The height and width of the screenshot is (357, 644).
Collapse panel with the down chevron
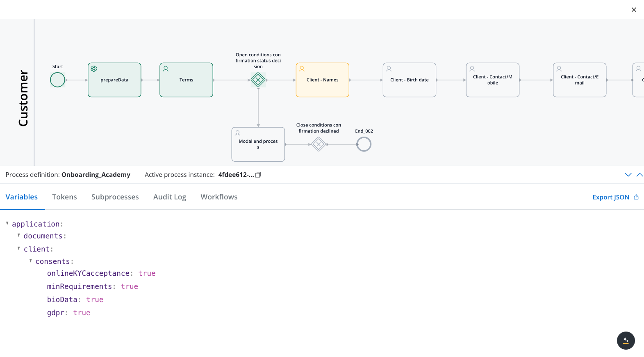tap(628, 175)
